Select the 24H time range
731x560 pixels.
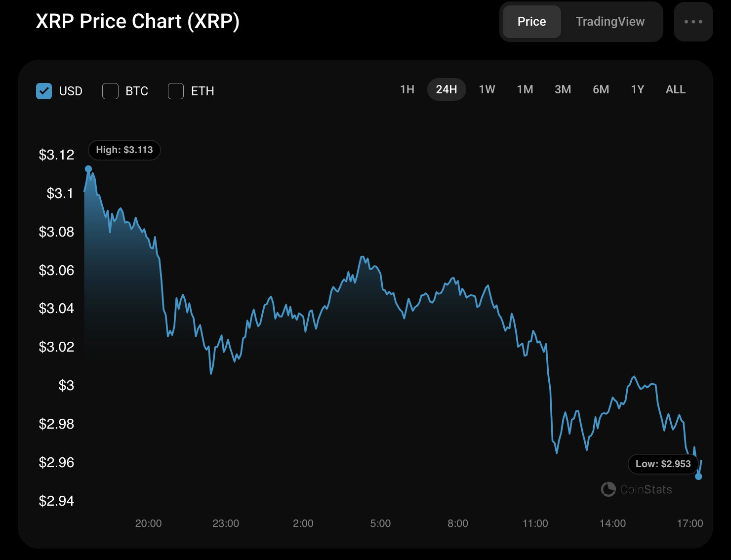coord(447,89)
